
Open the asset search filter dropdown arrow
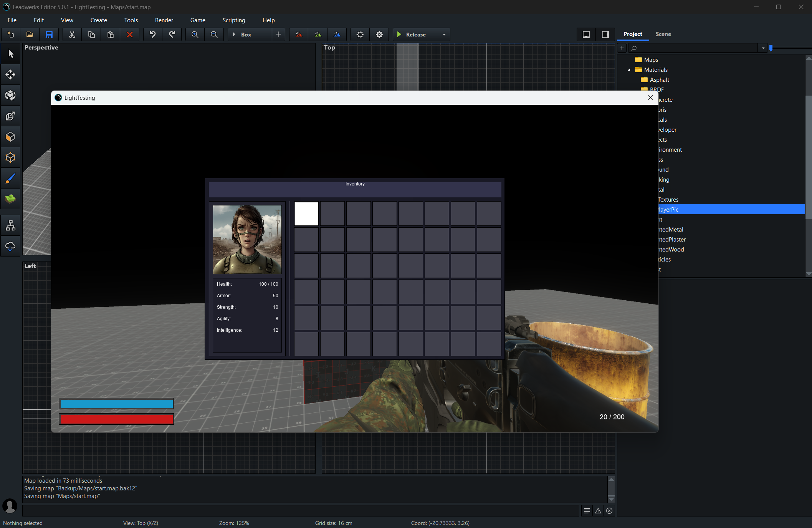763,48
